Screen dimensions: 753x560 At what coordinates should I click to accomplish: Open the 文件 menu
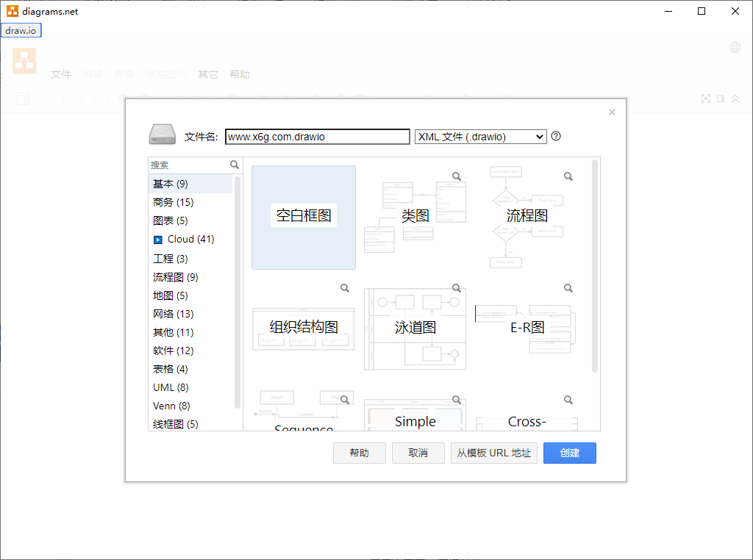pyautogui.click(x=61, y=74)
